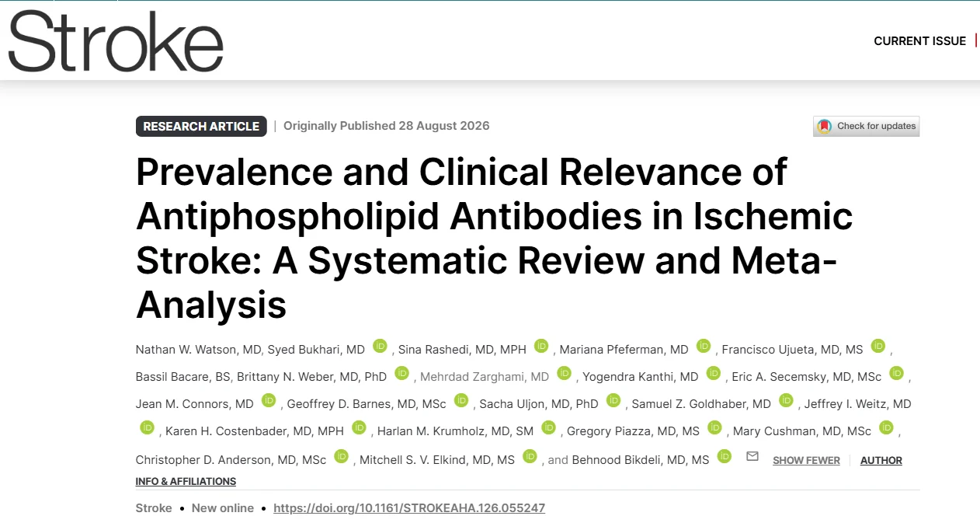Open the Current Issue menu

coord(919,41)
